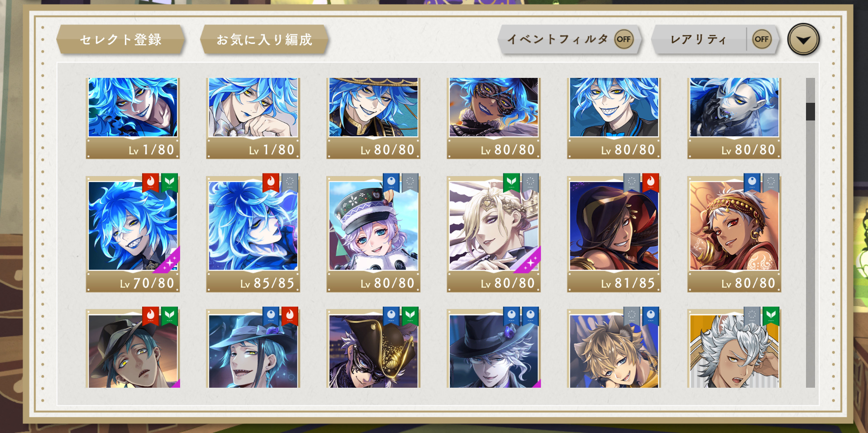The image size is (868, 433).
Task: Click gray element badge on Lv 85/85 card
Action: pyautogui.click(x=290, y=183)
